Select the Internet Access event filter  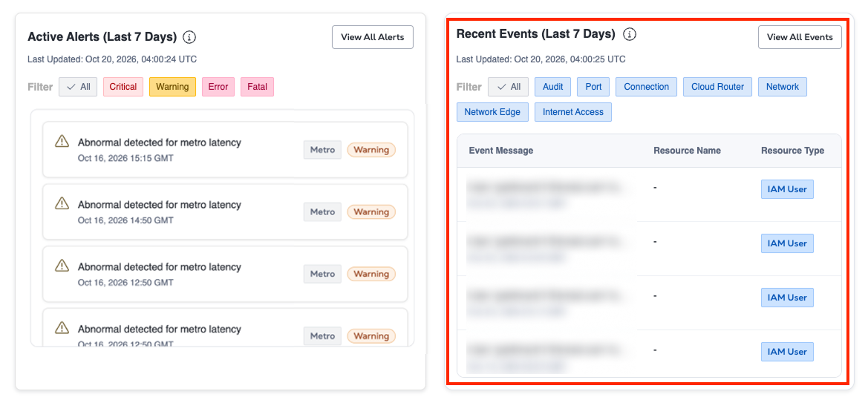[x=573, y=112]
